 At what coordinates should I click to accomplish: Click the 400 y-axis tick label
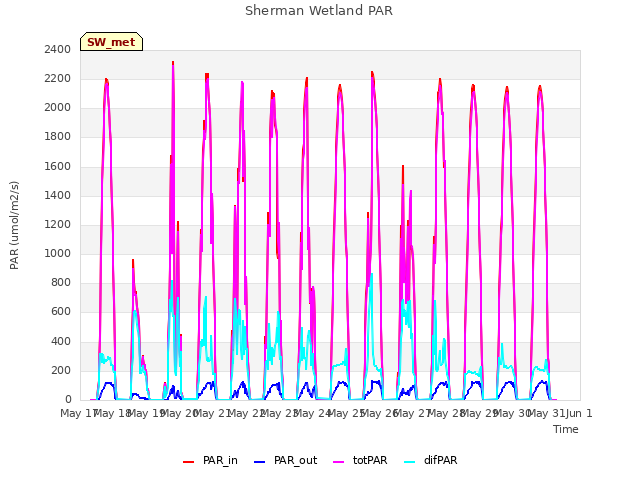coord(61,341)
